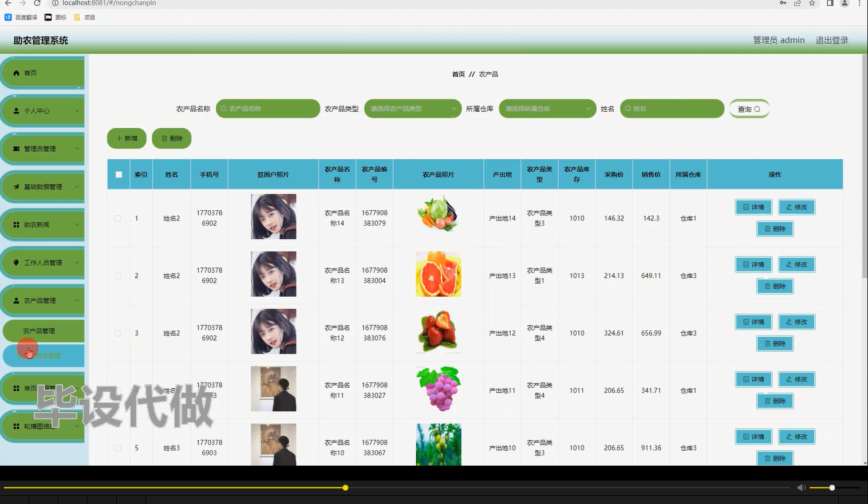Expand the 基础数据管理 sidebar menu
The width and height of the screenshot is (868, 504).
(43, 187)
